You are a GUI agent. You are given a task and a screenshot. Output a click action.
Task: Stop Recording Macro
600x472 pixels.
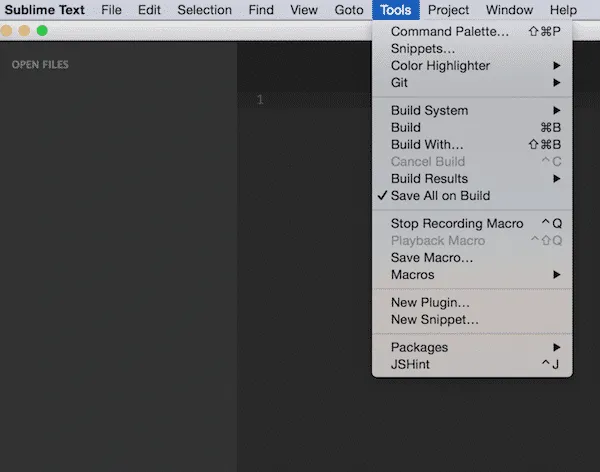point(457,223)
